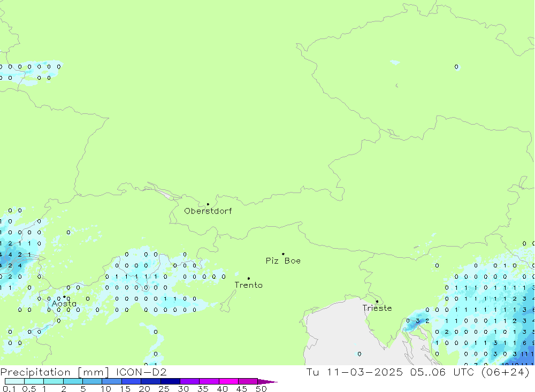
Task: Click the '05..06 UTC' time text
Action: coord(442,372)
